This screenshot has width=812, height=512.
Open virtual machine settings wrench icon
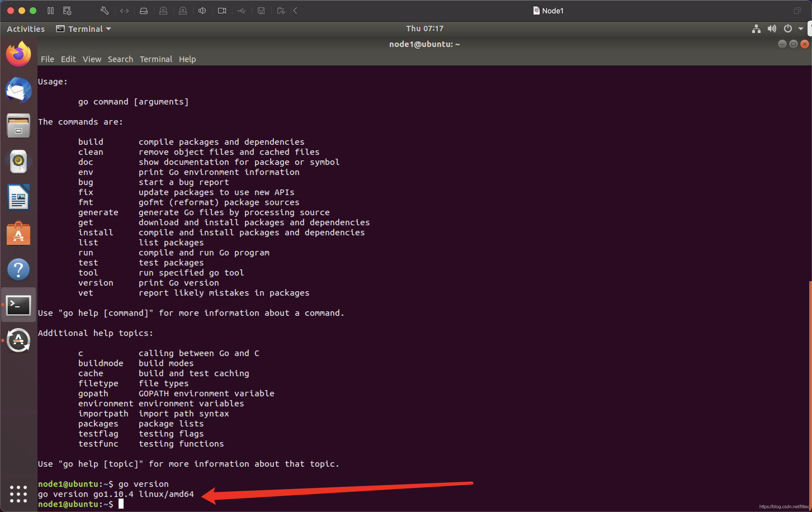pos(105,11)
